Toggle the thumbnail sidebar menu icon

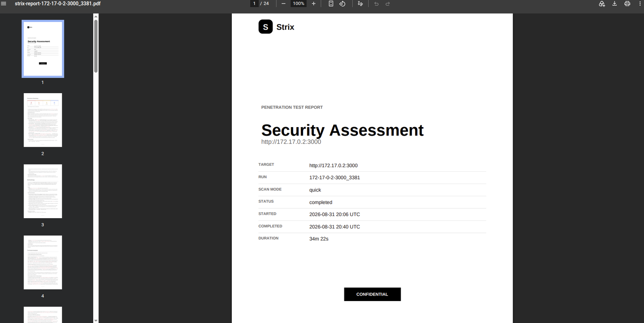point(4,3)
